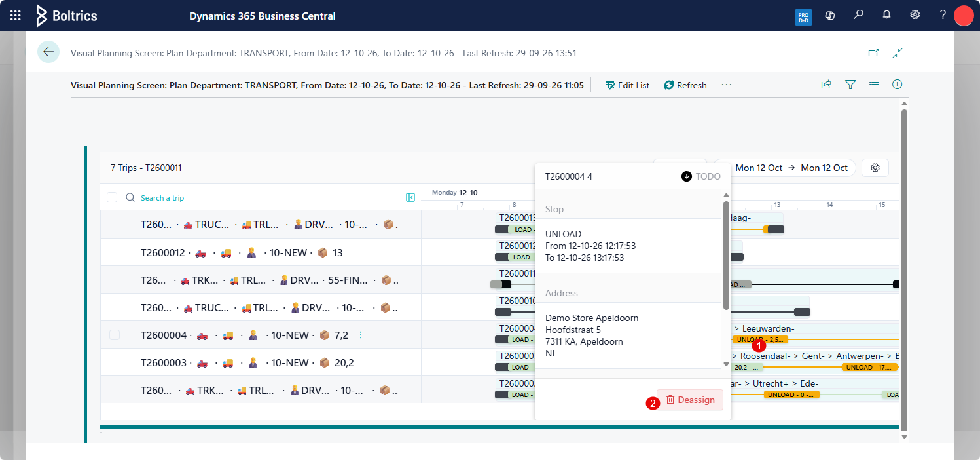Open the information factbox icon
This screenshot has height=460, width=980.
click(x=898, y=85)
